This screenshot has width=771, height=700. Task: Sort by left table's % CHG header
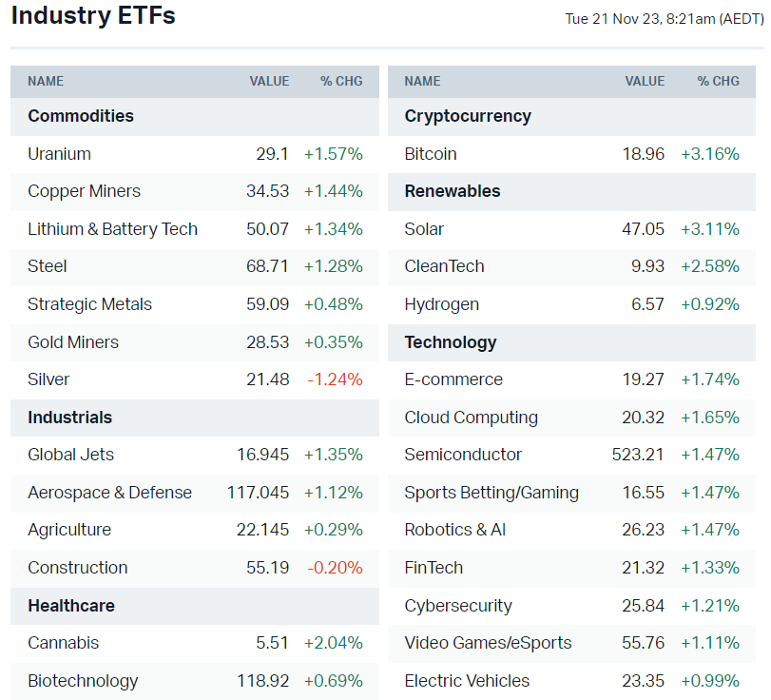pos(341,82)
